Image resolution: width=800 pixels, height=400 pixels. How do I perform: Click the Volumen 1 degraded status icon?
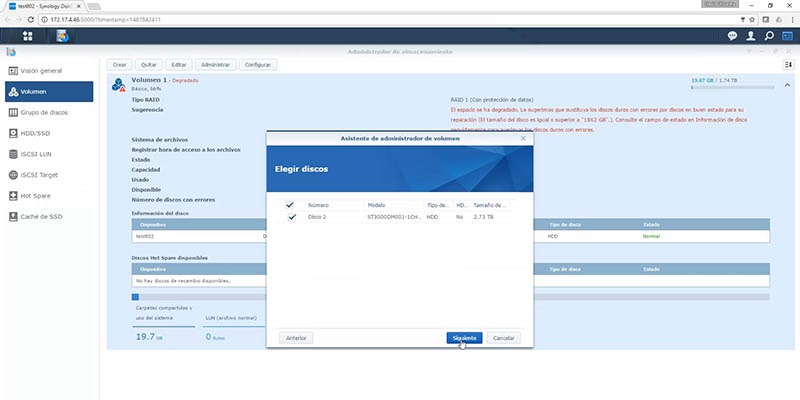pos(118,85)
